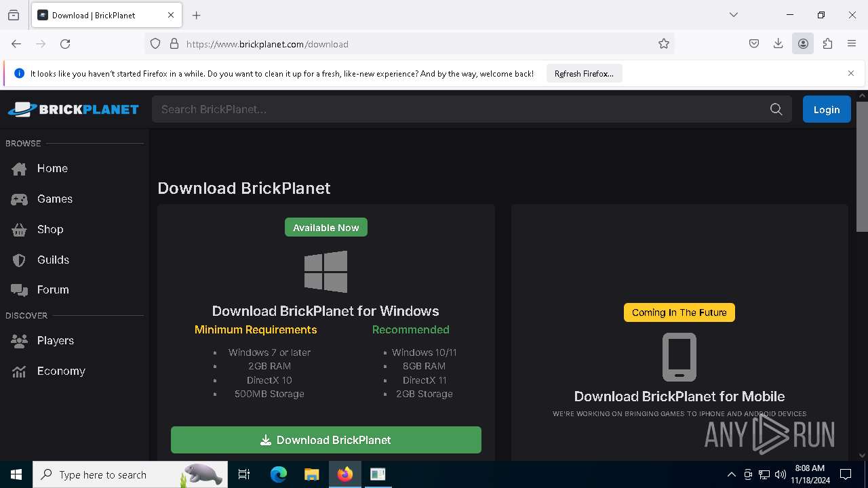This screenshot has width=868, height=488.
Task: Open the Firefox account icon
Action: (x=803, y=43)
